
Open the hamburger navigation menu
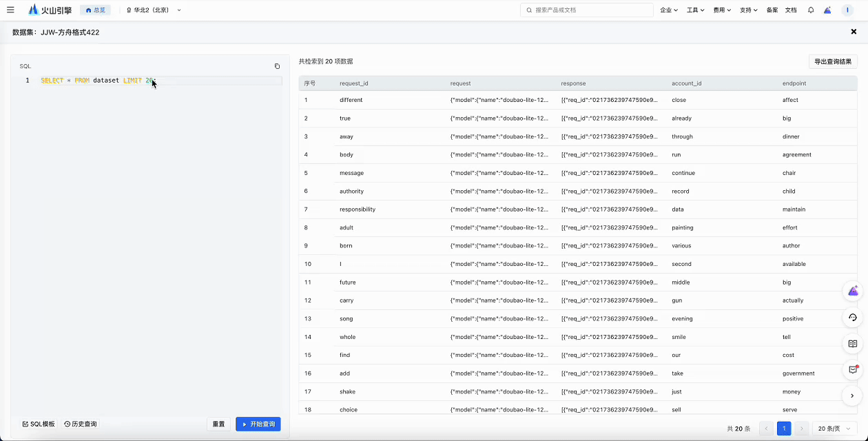click(x=10, y=10)
